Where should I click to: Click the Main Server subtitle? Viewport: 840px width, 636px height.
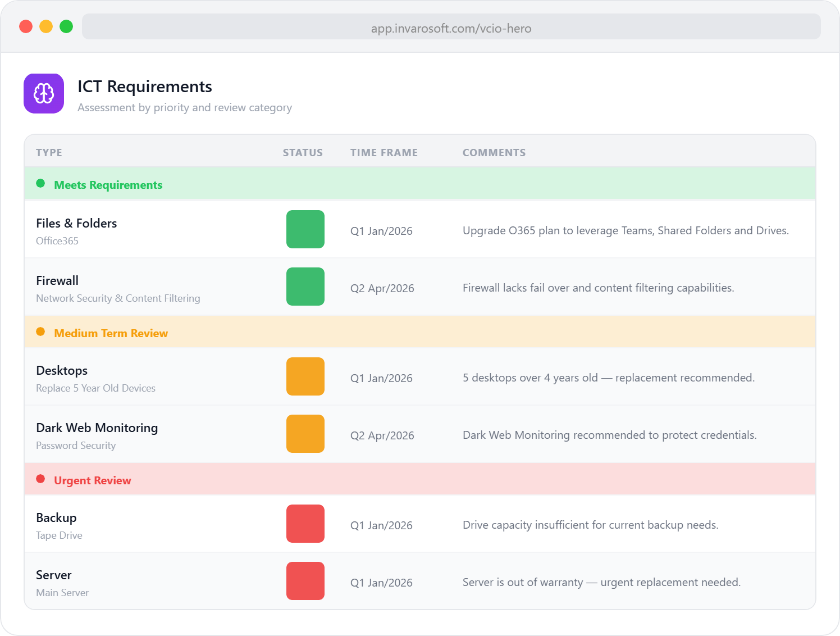point(62,593)
